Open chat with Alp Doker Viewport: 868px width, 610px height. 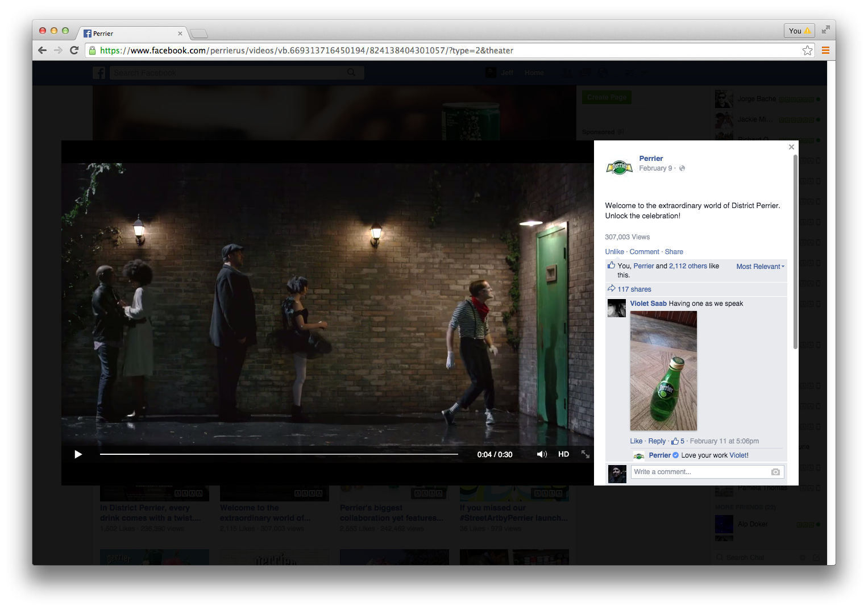point(767,524)
